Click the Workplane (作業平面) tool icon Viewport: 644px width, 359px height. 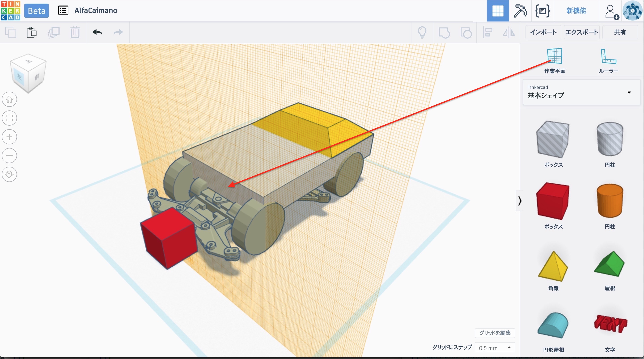coord(555,56)
